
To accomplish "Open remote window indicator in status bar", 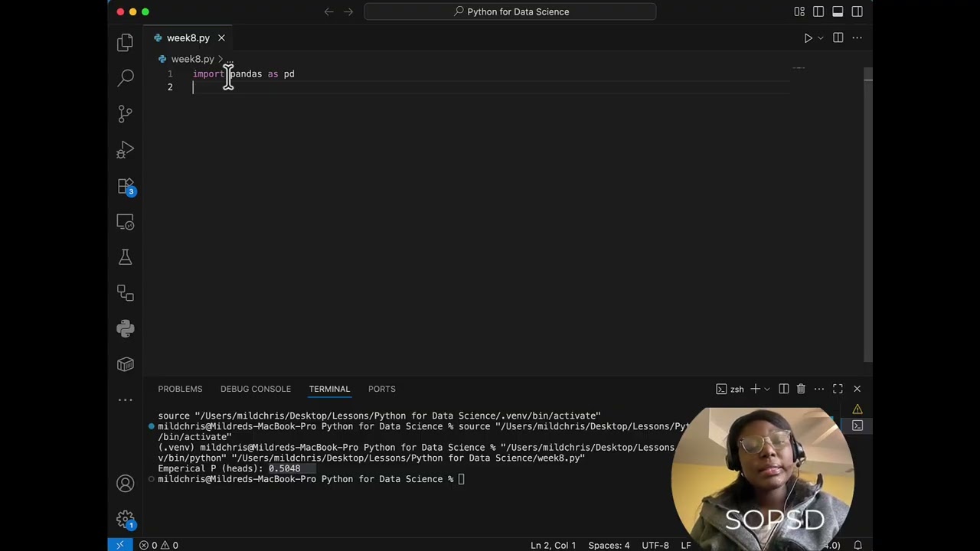I will 120,545.
